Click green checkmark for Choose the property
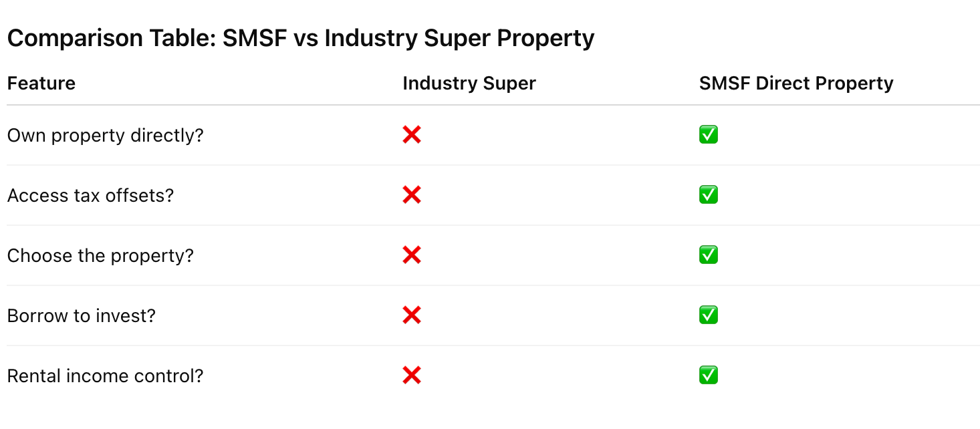The height and width of the screenshot is (429, 980). coord(709,255)
